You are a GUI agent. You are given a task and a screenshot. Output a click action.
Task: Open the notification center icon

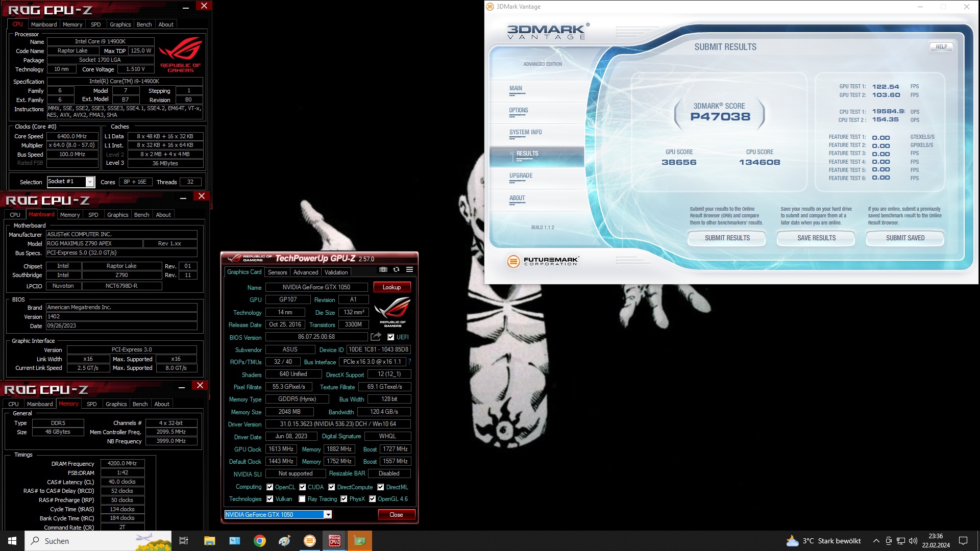963,541
